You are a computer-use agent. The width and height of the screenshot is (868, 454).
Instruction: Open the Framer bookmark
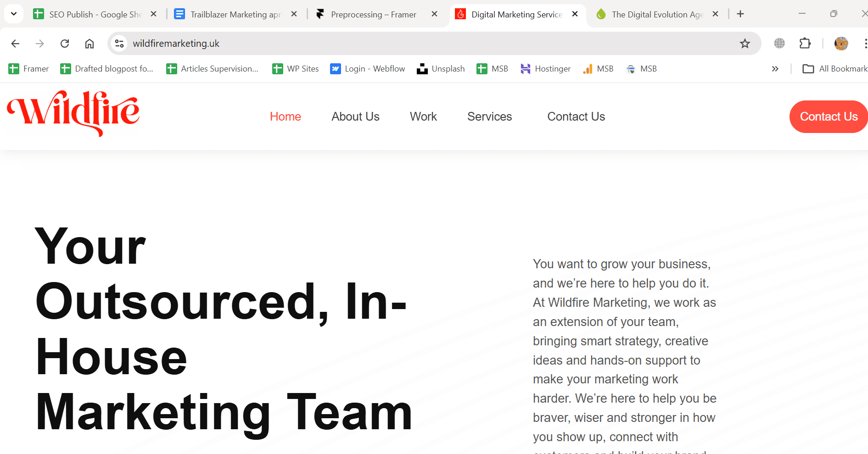pos(28,68)
